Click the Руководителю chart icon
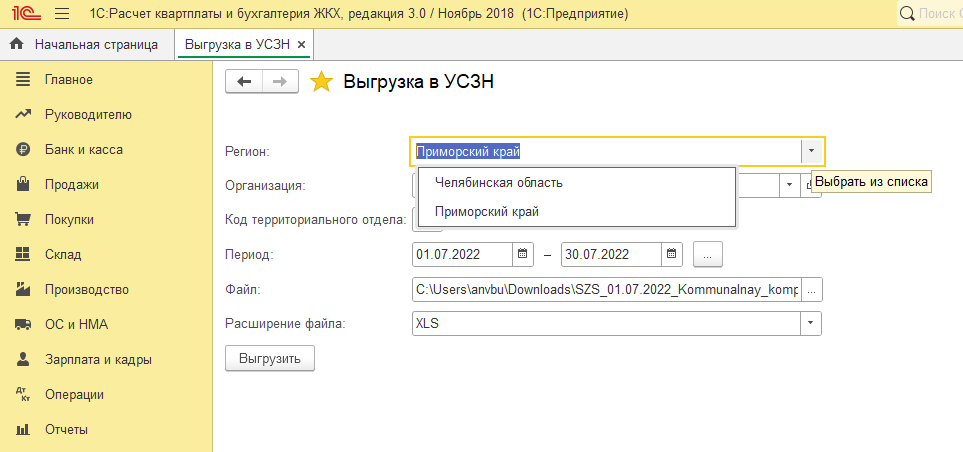The image size is (963, 452). 23,114
